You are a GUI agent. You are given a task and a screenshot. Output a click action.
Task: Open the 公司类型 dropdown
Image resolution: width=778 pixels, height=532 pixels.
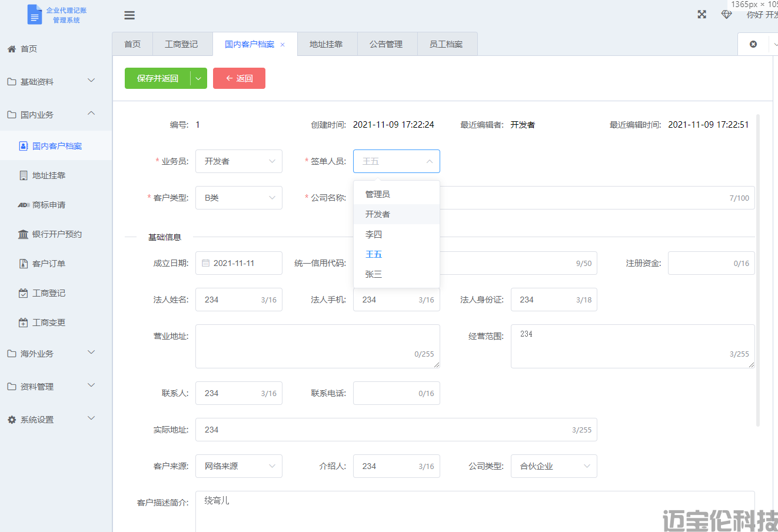554,466
